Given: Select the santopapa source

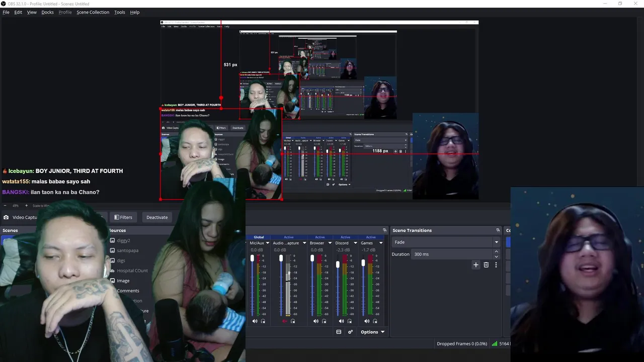Looking at the screenshot, I should tap(127, 250).
